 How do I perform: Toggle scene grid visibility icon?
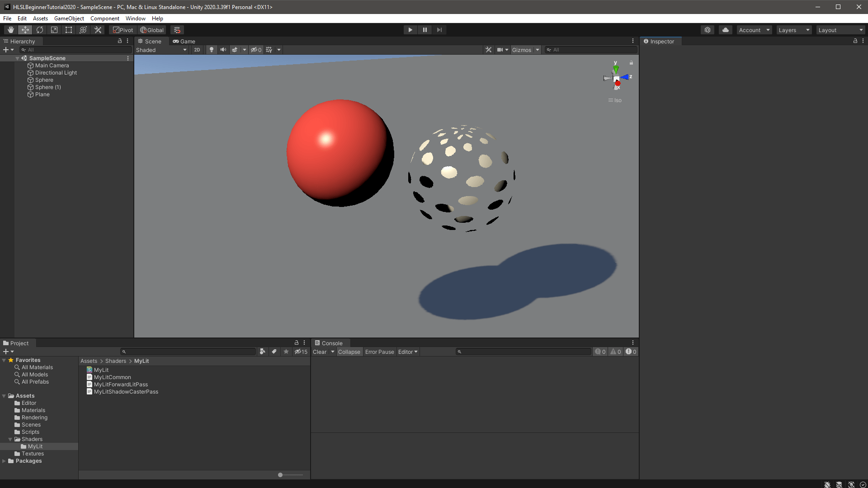[x=269, y=50]
